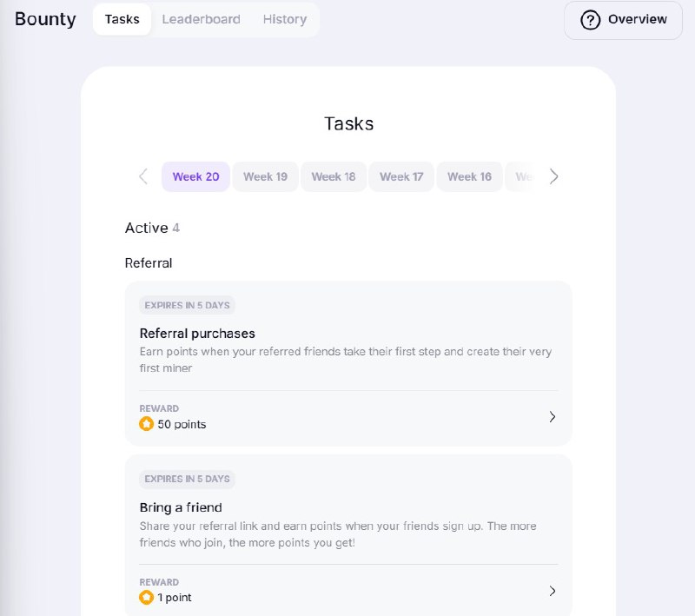Open the Overview help button
695x616 pixels.
623,20
